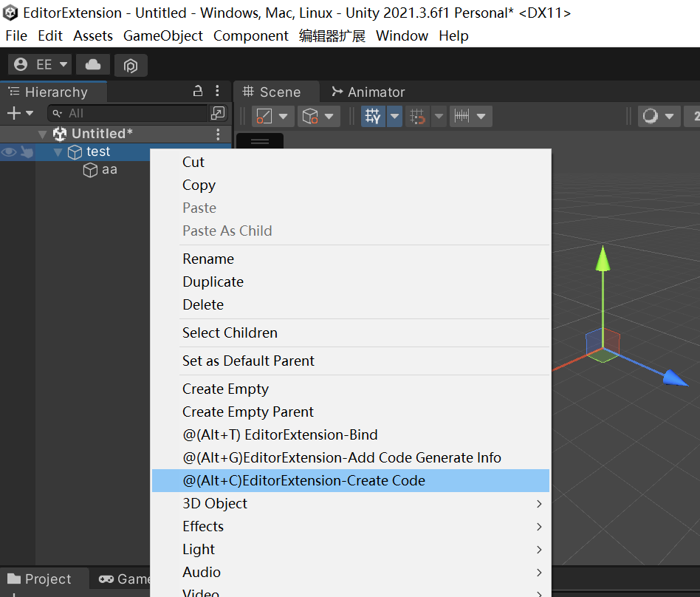Open the Window menu

tap(402, 35)
